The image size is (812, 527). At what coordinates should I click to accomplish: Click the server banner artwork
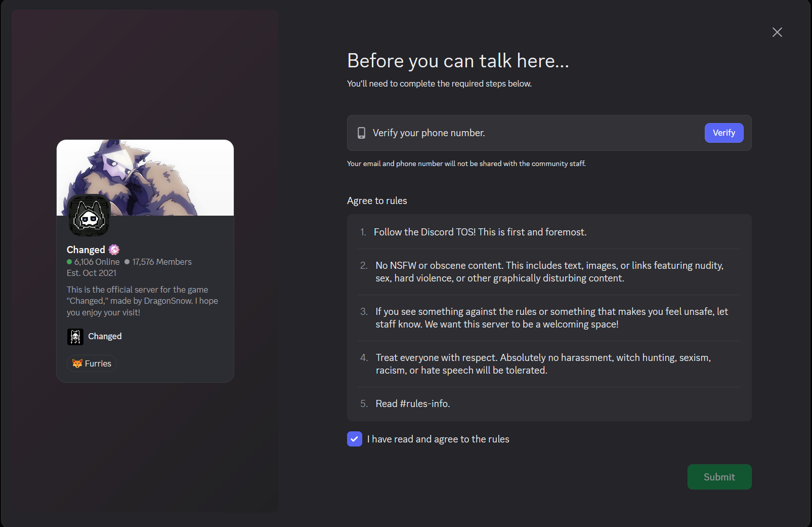pos(145,178)
